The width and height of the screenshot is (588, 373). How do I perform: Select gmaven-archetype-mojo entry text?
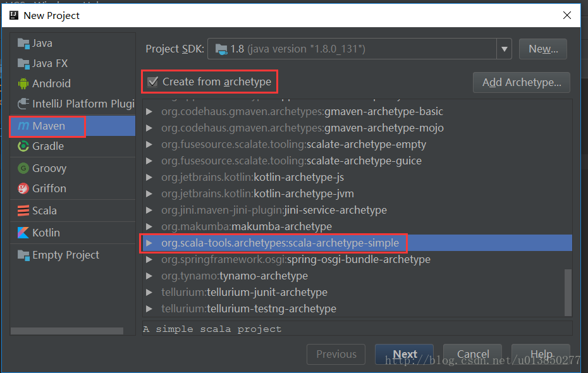point(302,128)
